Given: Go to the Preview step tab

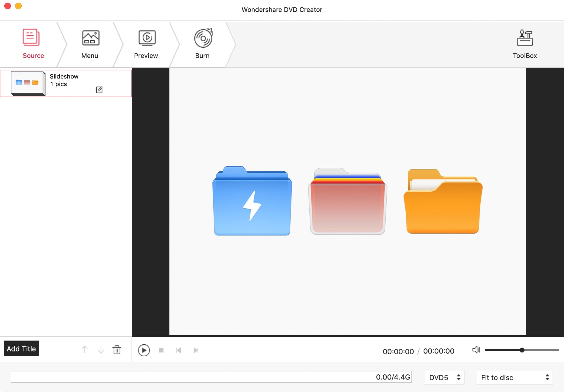Looking at the screenshot, I should 146,44.
